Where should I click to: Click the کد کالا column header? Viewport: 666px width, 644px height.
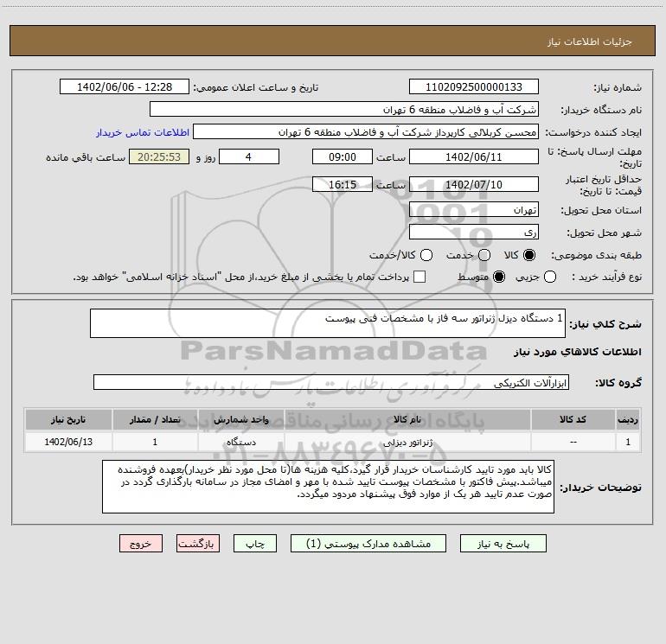click(573, 419)
